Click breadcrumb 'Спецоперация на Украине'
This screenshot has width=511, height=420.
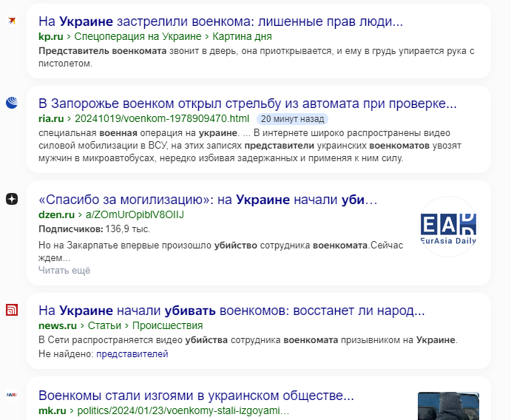pos(138,36)
